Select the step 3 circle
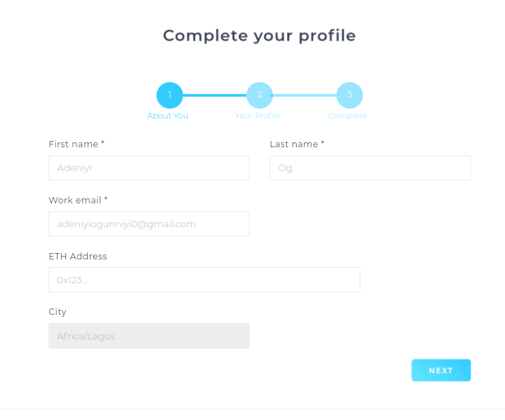This screenshot has height=420, width=505. click(x=349, y=95)
